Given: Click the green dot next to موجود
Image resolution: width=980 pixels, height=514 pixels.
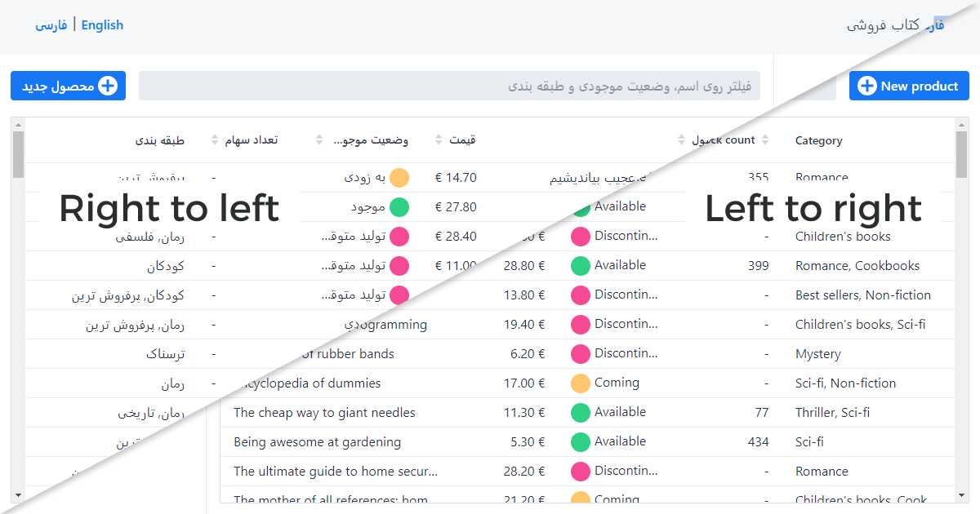Looking at the screenshot, I should pyautogui.click(x=399, y=207).
